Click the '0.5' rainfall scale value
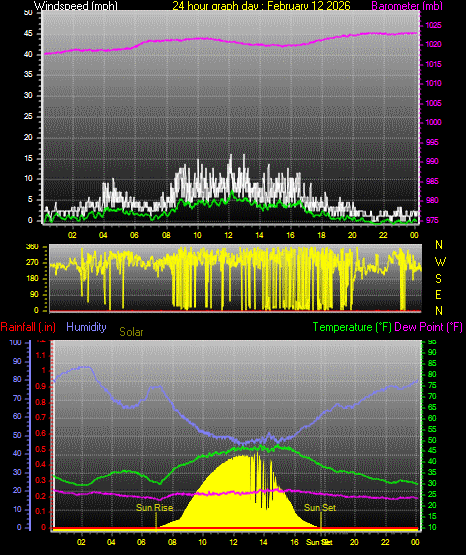 41,449
